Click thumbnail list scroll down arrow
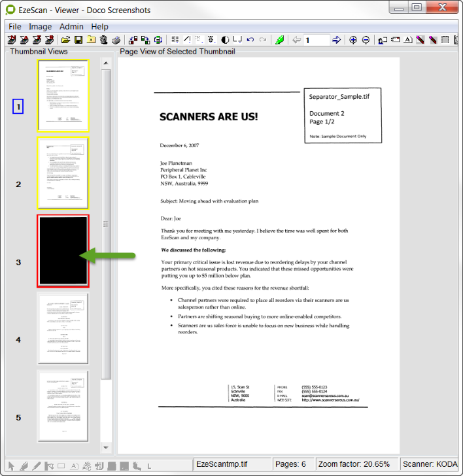The image size is (463, 476). (x=106, y=448)
